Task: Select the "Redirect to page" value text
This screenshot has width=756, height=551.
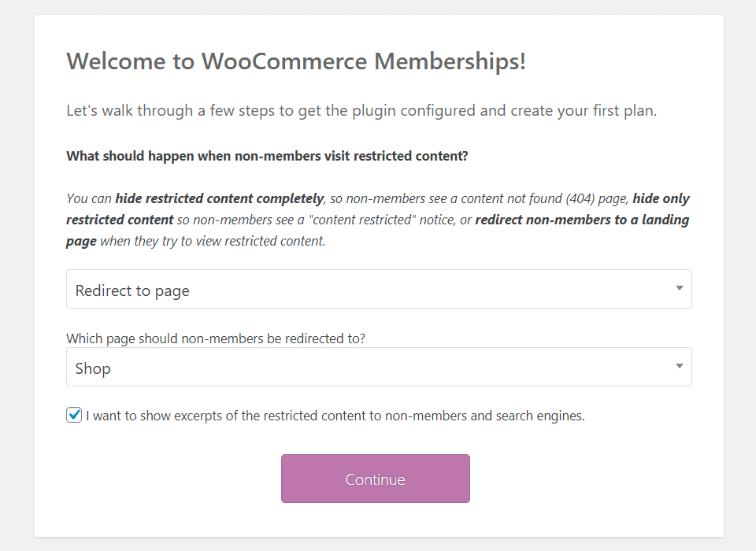Action: (132, 290)
